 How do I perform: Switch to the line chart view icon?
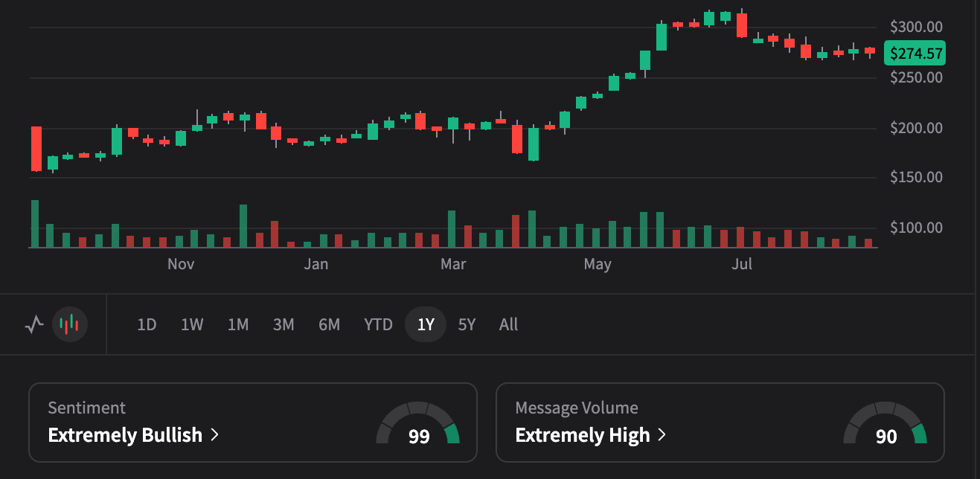34,325
